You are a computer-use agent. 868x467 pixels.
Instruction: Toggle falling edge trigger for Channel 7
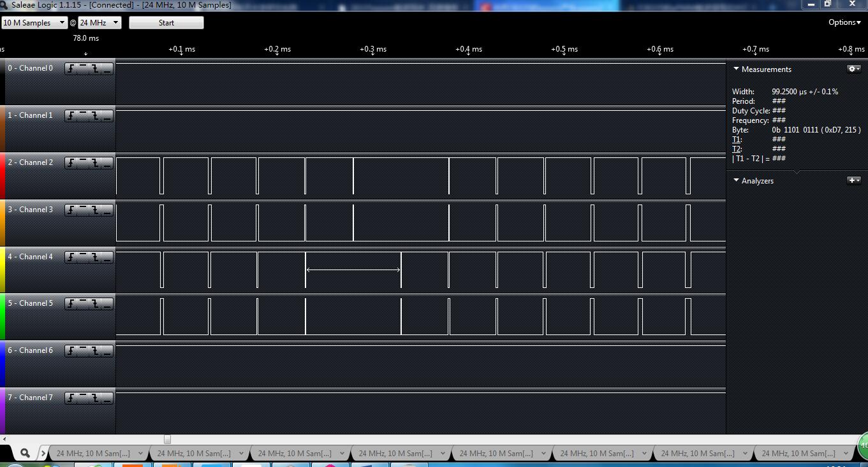pos(95,398)
